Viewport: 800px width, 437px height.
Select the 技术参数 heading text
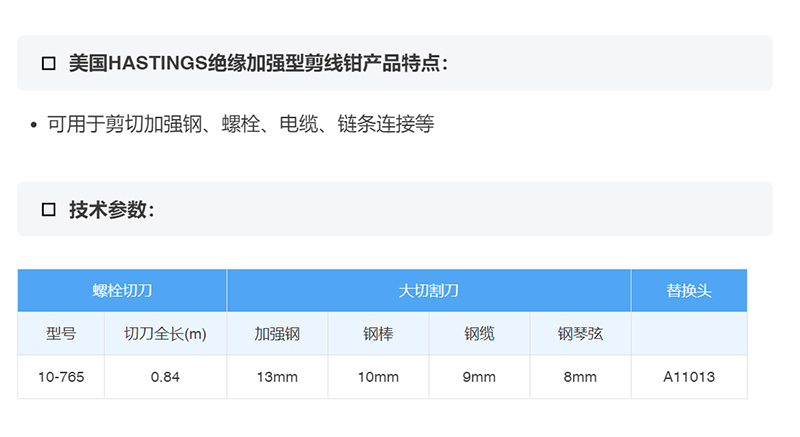[x=111, y=210]
